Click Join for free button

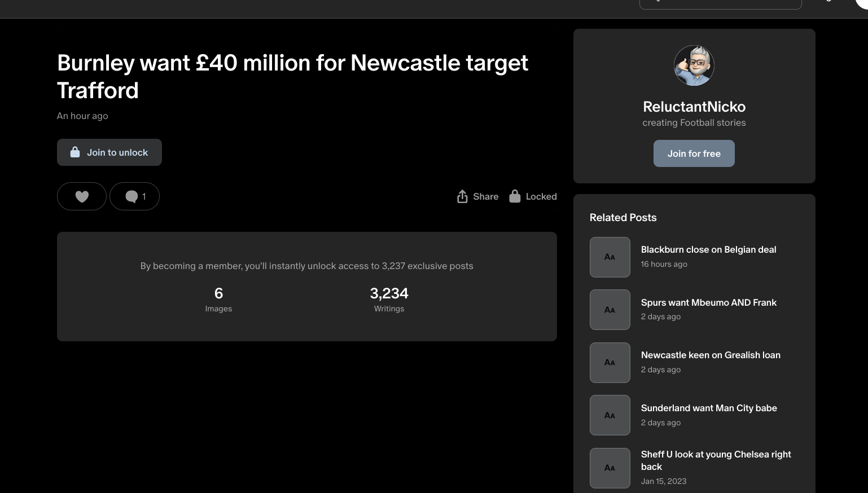(694, 153)
